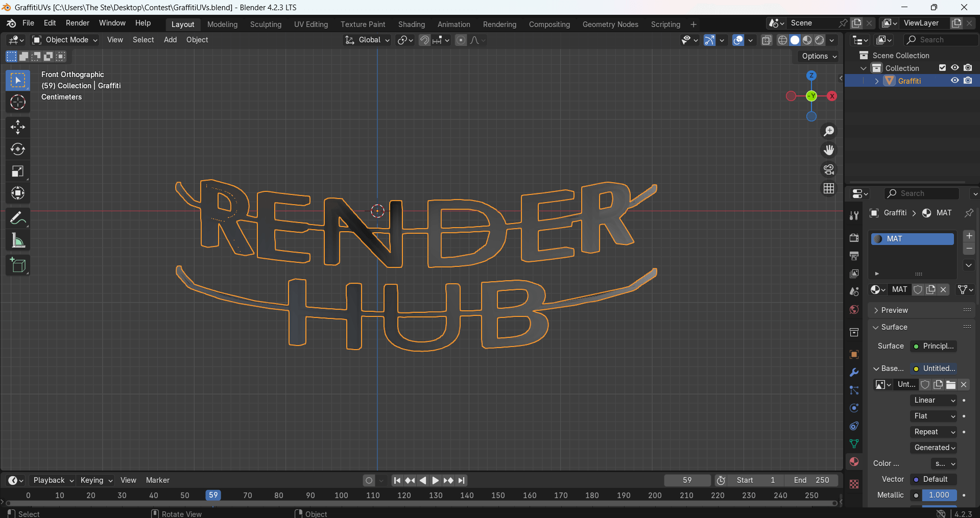Toggle proportional editing

(x=461, y=40)
